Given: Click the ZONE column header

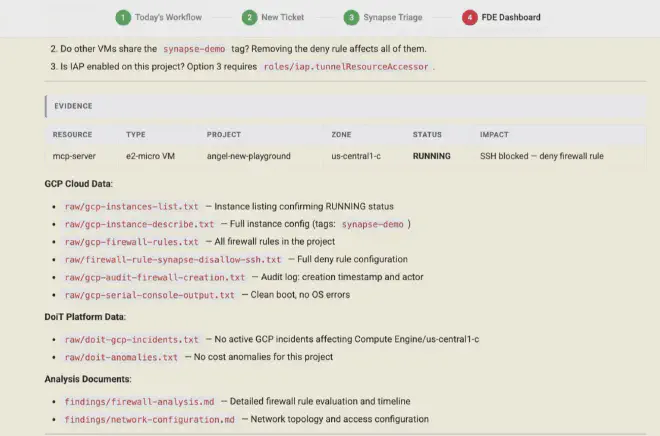Looking at the screenshot, I should click(341, 135).
